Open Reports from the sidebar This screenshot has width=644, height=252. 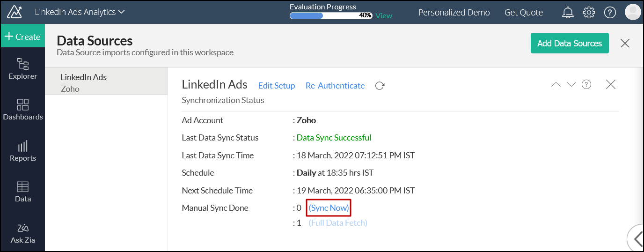coord(22,150)
